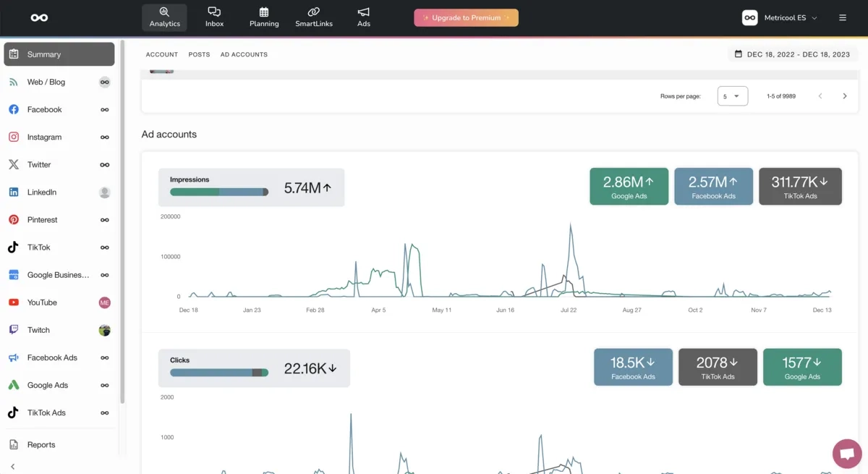This screenshot has height=474, width=868.
Task: Go to next page of rows
Action: coord(844,96)
